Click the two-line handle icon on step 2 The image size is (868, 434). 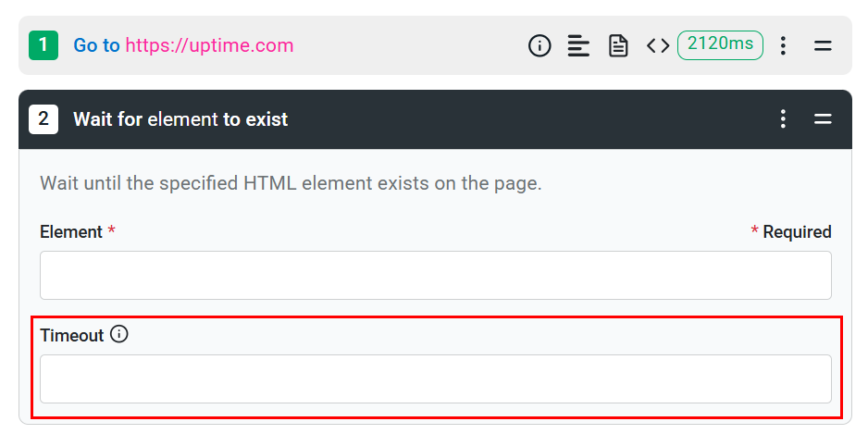[823, 119]
